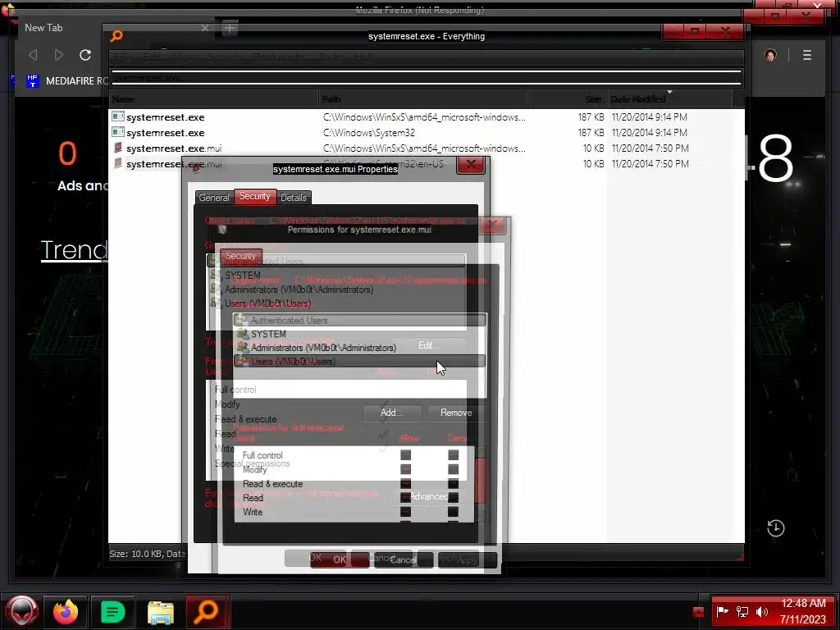840x630 pixels.
Task: Sort results by Date Modified column
Action: click(x=669, y=99)
